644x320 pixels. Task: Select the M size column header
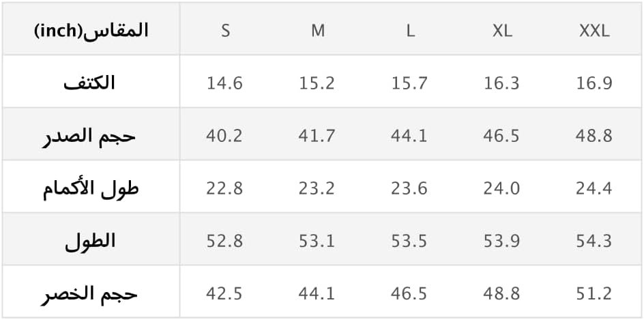[317, 31]
